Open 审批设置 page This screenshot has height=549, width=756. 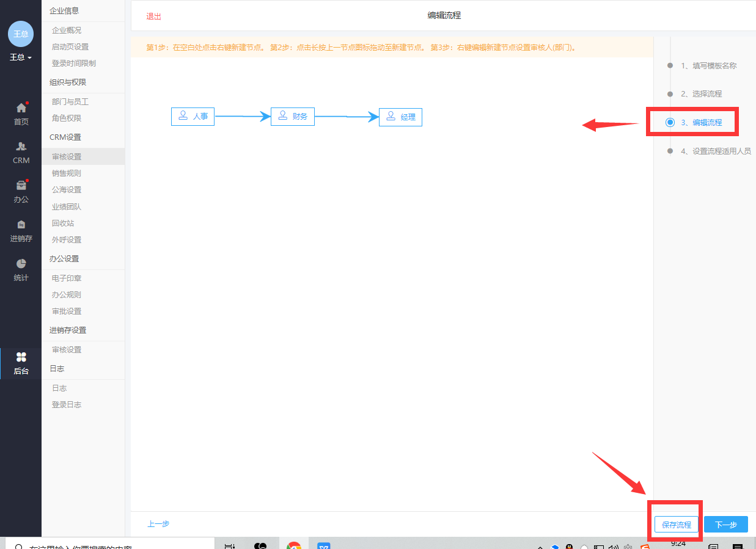pyautogui.click(x=67, y=311)
